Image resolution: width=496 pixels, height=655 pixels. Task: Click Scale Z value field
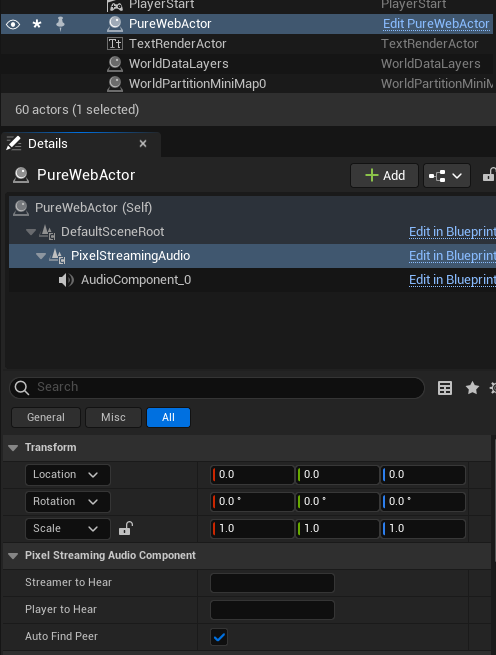click(423, 529)
